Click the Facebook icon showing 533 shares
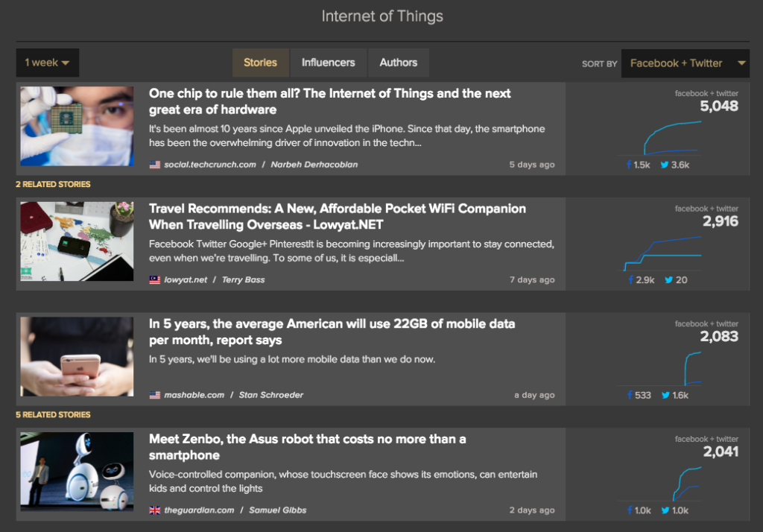The width and height of the screenshot is (763, 532). [x=628, y=395]
